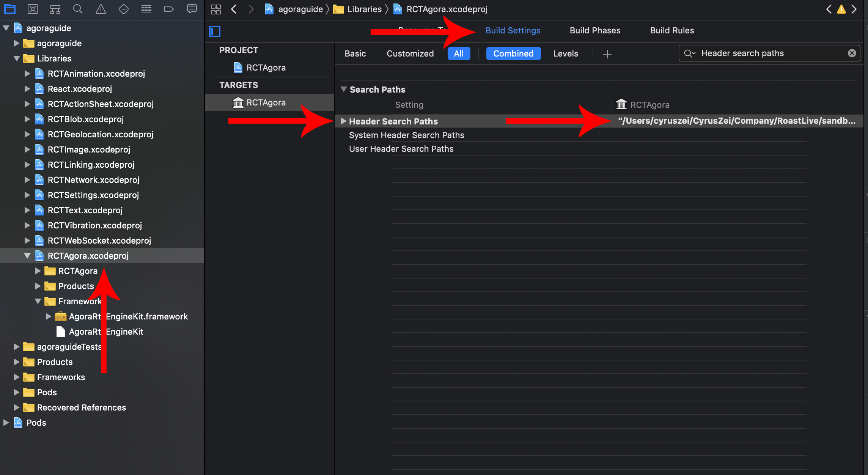This screenshot has width=868, height=475.
Task: Select the Combined view mode
Action: [x=513, y=53]
